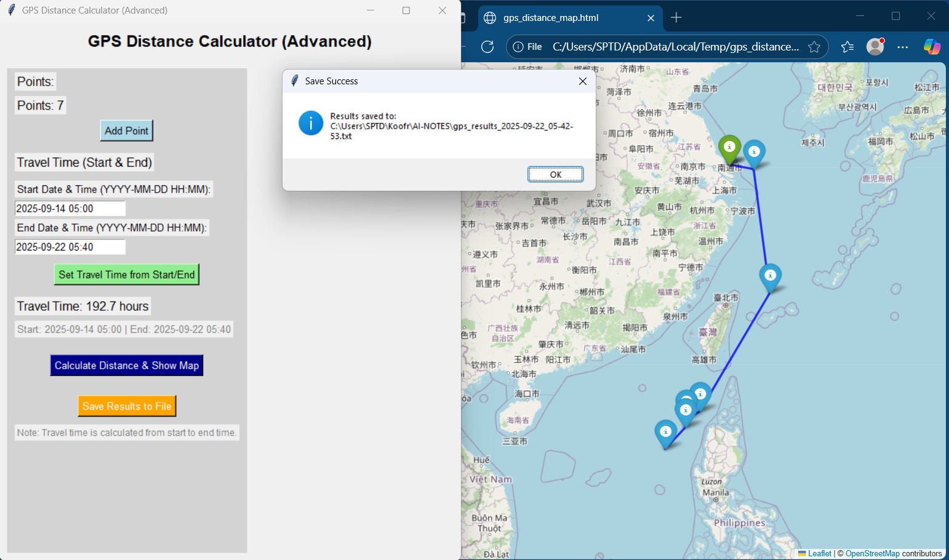Click the Start Date & Time input field

70,208
